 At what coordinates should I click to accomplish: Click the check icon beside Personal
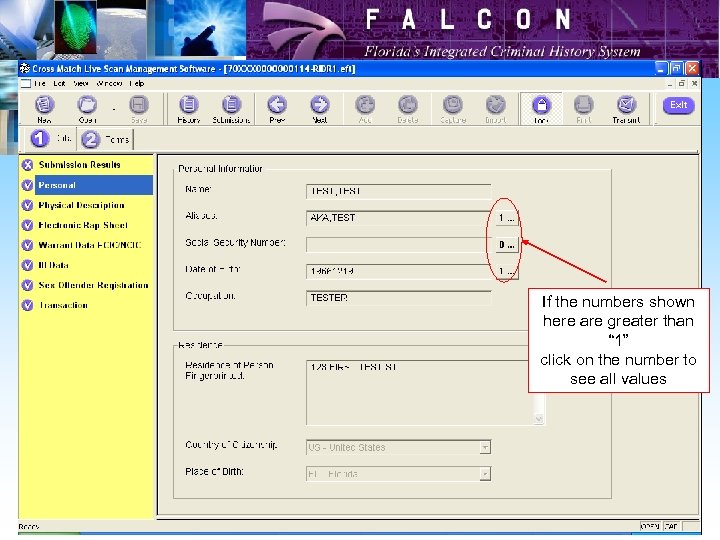pyautogui.click(x=28, y=185)
